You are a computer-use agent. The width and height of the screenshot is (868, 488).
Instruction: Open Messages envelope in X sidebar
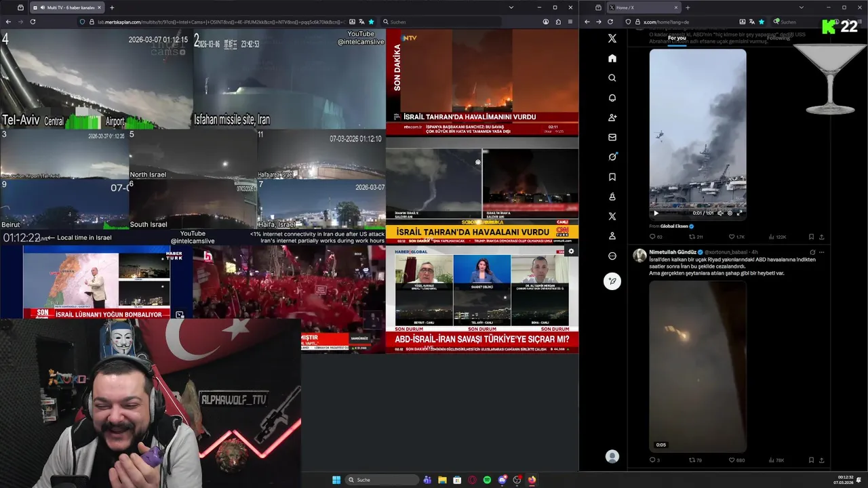(x=612, y=137)
